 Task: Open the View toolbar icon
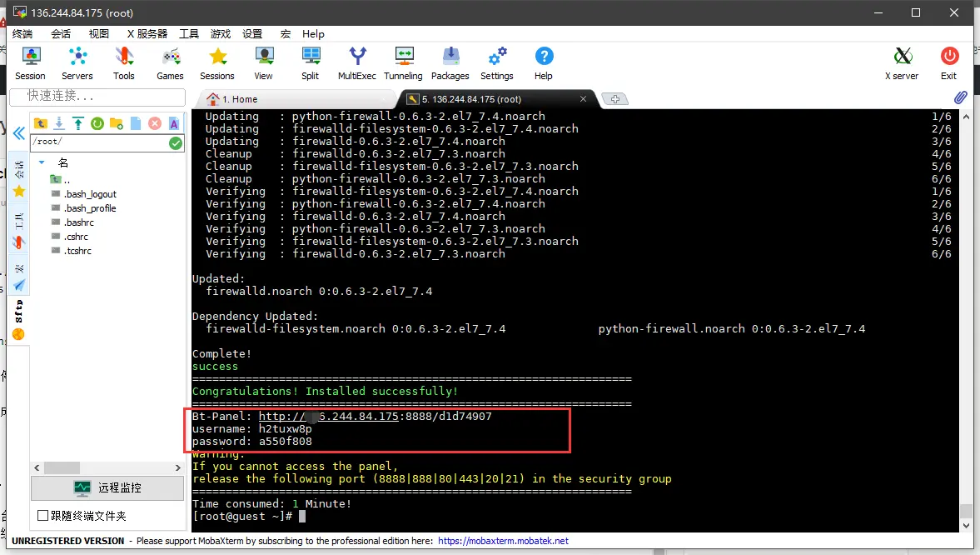click(x=264, y=63)
